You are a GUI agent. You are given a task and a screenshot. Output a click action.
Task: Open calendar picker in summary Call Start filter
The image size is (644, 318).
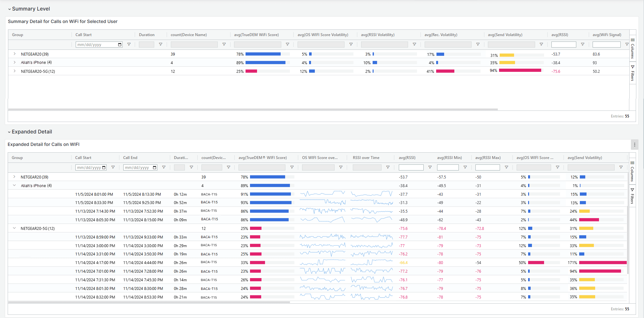coord(120,45)
